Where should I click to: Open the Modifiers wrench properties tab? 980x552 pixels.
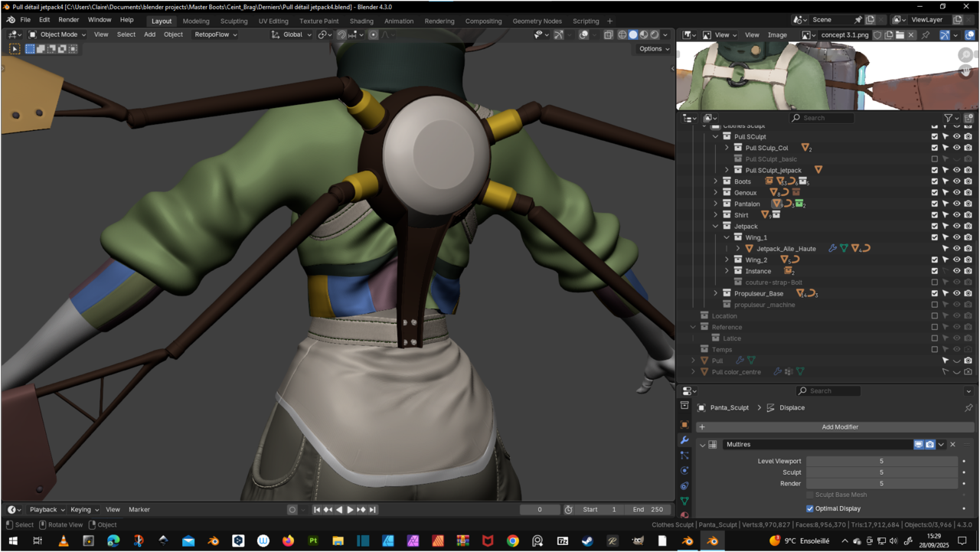click(684, 440)
